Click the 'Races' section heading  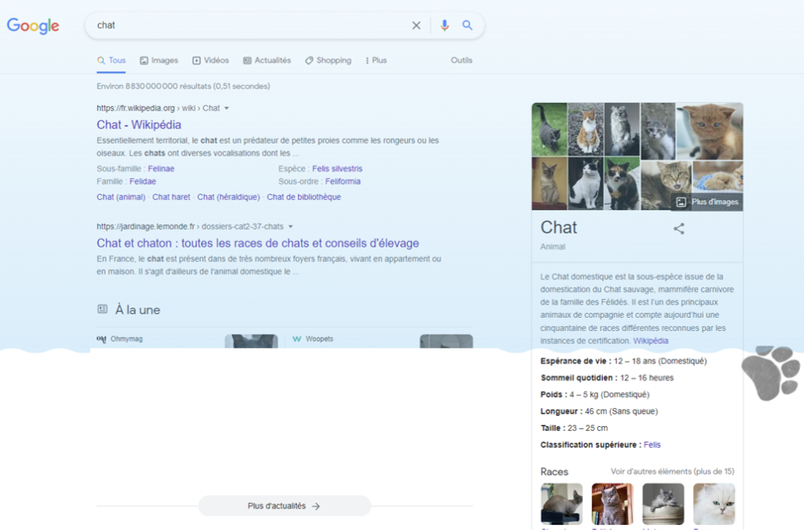point(554,472)
